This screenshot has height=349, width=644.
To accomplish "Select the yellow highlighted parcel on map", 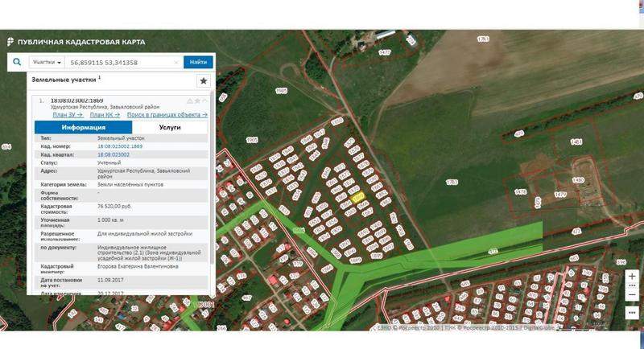I will click(358, 197).
